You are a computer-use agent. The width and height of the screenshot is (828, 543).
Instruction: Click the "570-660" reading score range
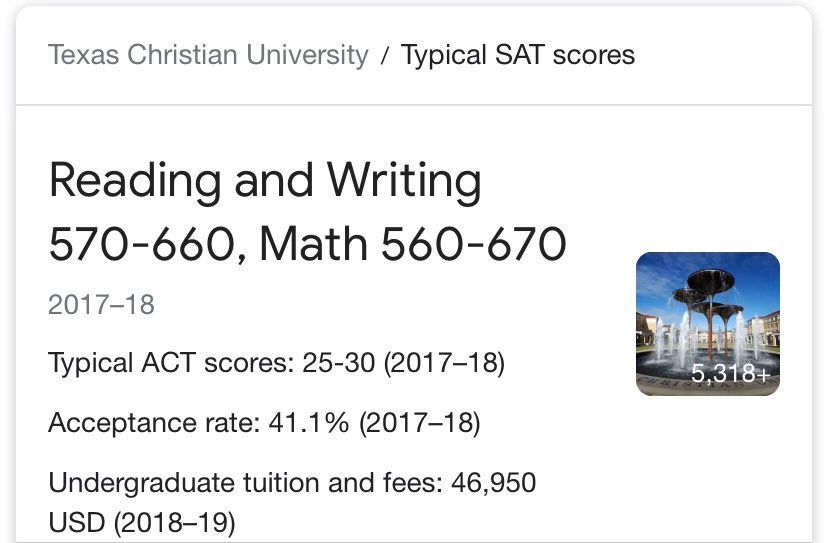click(141, 244)
